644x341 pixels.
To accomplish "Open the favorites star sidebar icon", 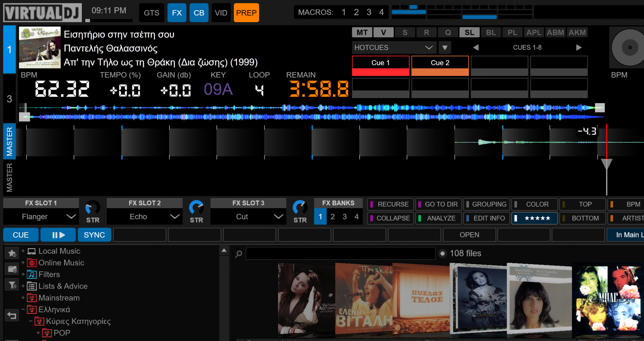I will point(12,253).
